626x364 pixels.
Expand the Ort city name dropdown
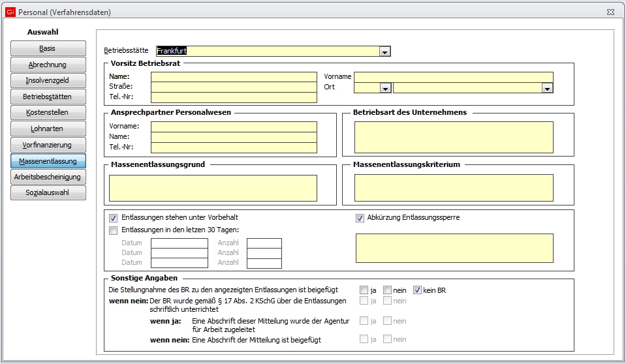coord(547,88)
